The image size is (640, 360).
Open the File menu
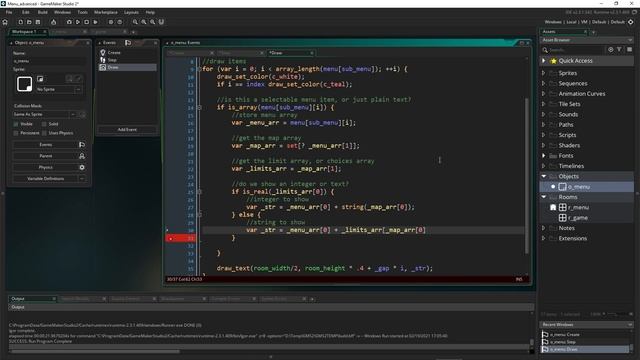[x=9, y=12]
